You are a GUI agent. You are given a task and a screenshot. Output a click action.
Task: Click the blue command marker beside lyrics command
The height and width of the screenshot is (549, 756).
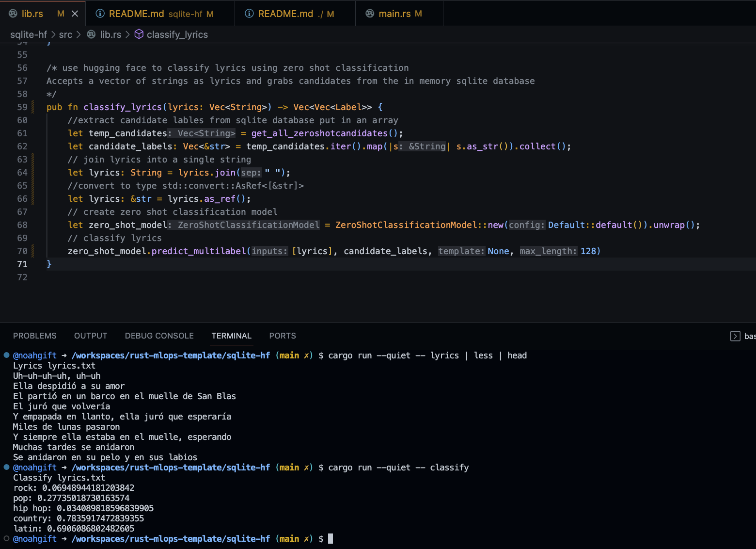pos(7,355)
